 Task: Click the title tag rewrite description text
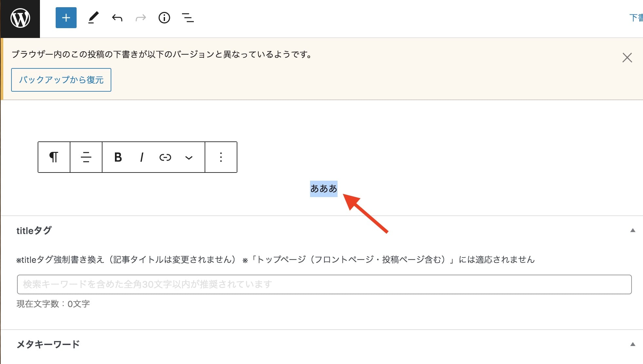click(x=276, y=260)
